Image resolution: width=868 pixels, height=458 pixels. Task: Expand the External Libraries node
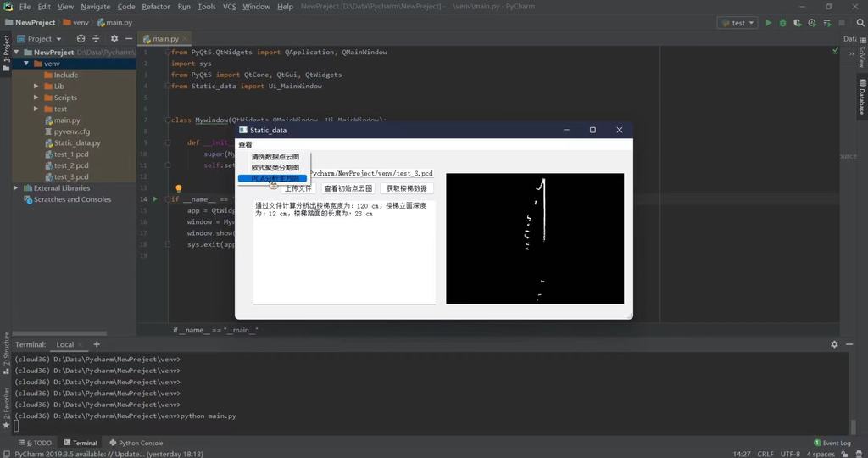pyautogui.click(x=16, y=188)
